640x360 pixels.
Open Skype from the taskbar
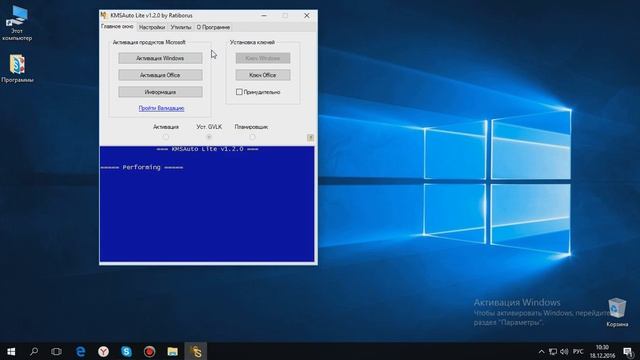coord(126,351)
